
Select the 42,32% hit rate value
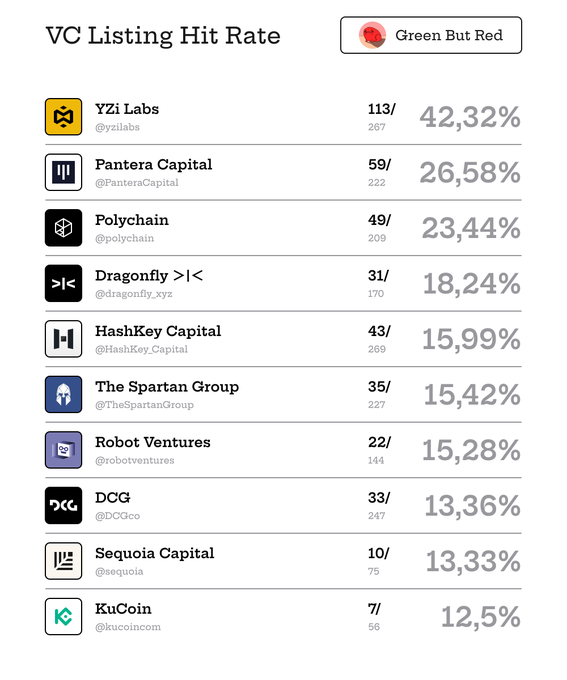[470, 117]
